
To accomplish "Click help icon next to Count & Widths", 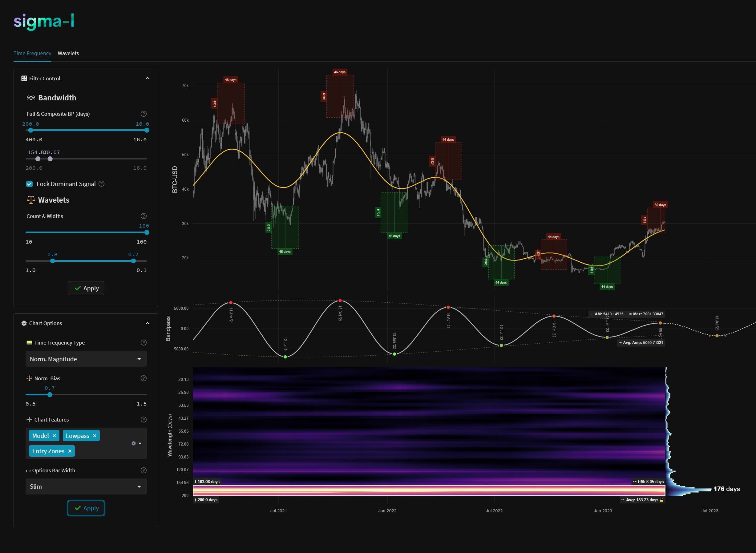I will pos(144,216).
